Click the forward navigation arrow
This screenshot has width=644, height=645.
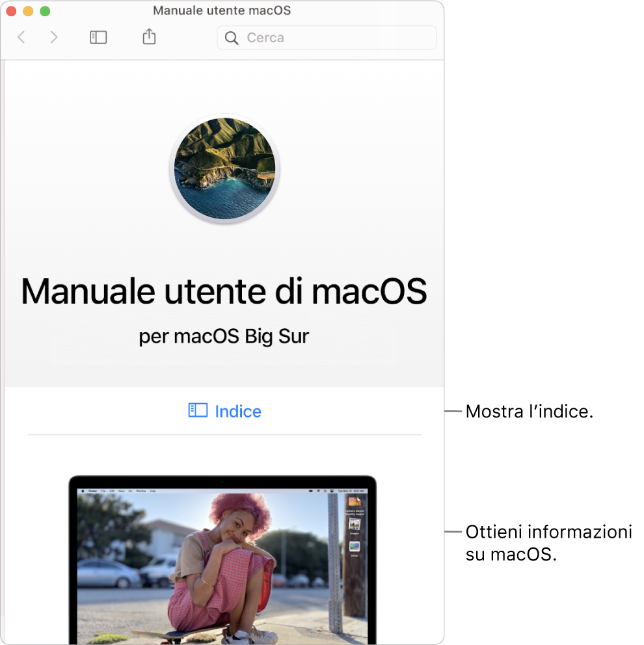tap(55, 37)
